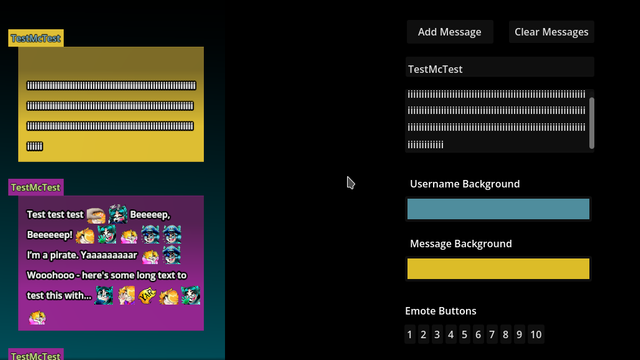
Task: Insert emote with button 7
Action: tap(492, 335)
